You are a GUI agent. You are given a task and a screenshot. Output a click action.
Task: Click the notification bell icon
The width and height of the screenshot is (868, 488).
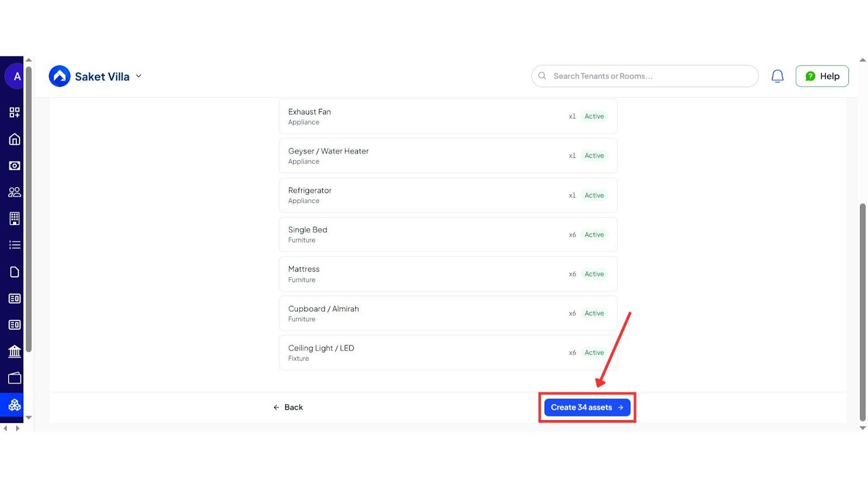[x=777, y=76]
